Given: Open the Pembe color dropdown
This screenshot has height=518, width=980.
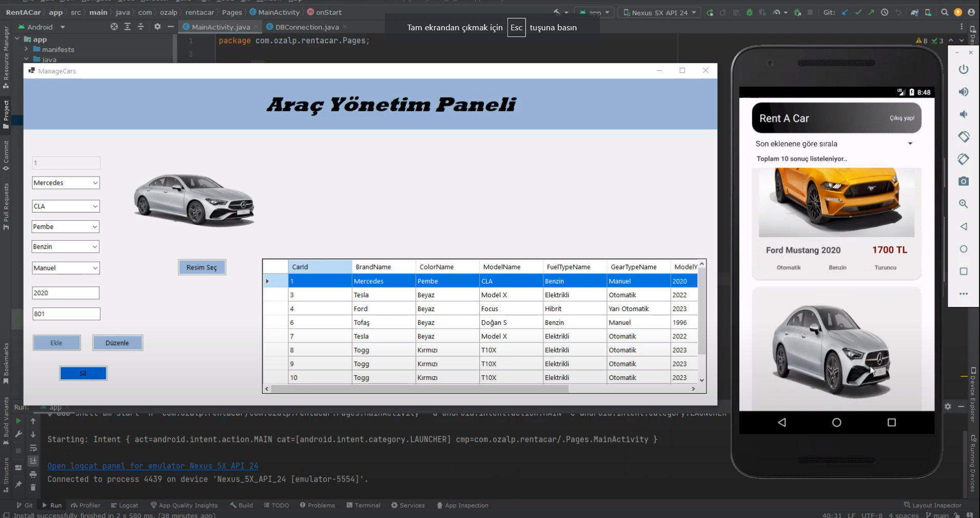Looking at the screenshot, I should click(x=66, y=227).
